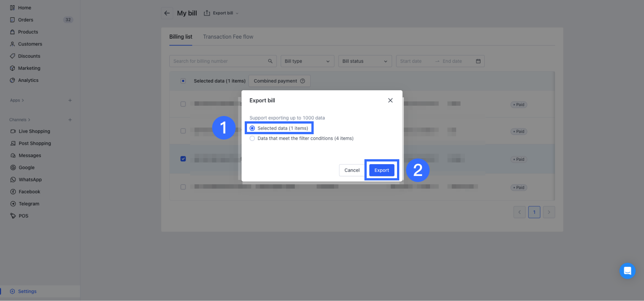
Task: Click the Paid status in first row
Action: (x=519, y=105)
